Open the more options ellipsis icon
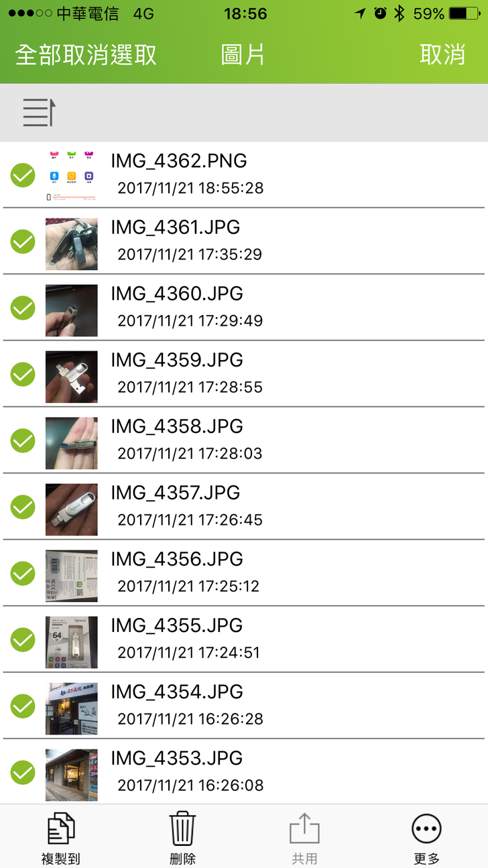This screenshot has height=868, width=488. point(426,829)
